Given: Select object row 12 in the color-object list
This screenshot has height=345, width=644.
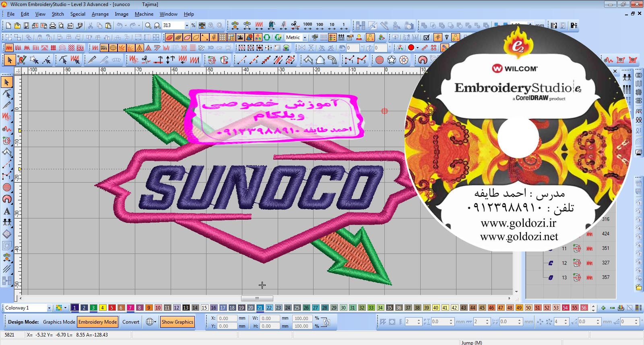Looking at the screenshot, I should tap(571, 263).
